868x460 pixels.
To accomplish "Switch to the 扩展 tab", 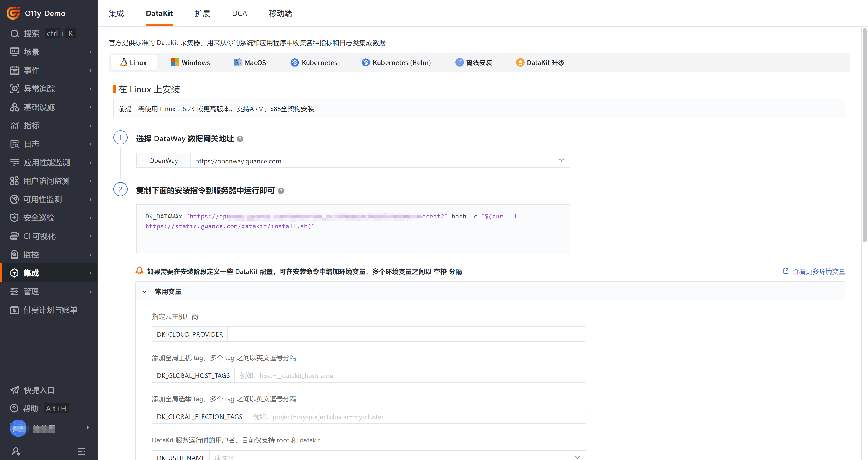I will pyautogui.click(x=202, y=14).
